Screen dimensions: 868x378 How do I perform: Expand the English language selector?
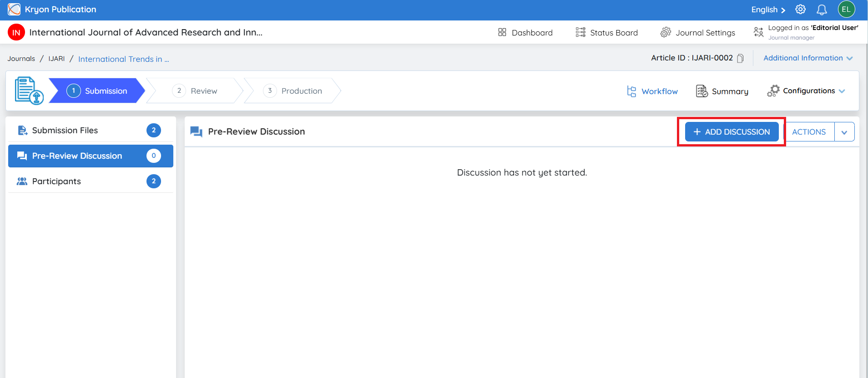[768, 10]
